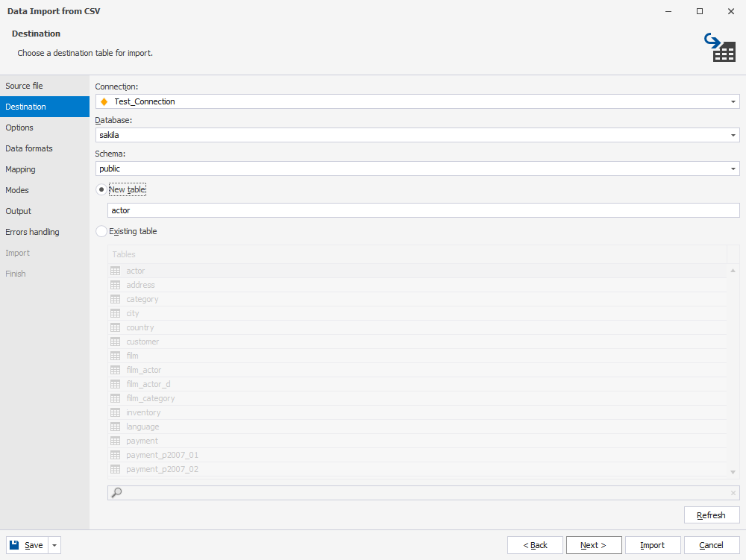Click the table icon beside film row

tap(115, 356)
